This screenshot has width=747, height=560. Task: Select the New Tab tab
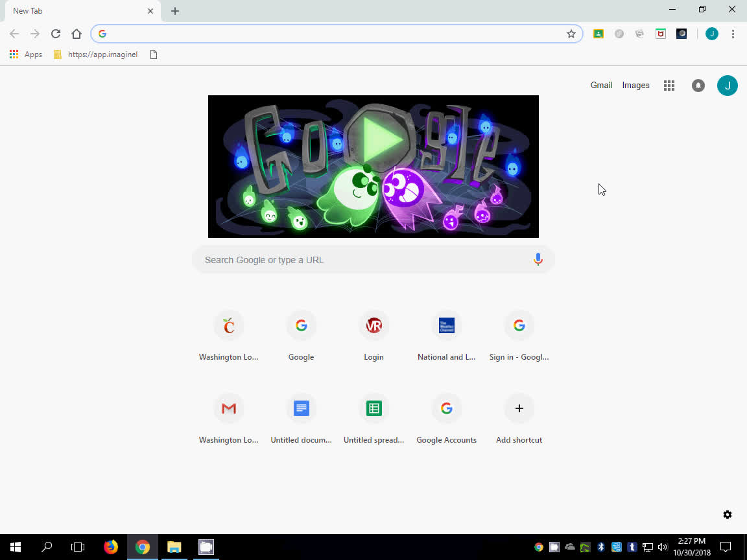81,11
